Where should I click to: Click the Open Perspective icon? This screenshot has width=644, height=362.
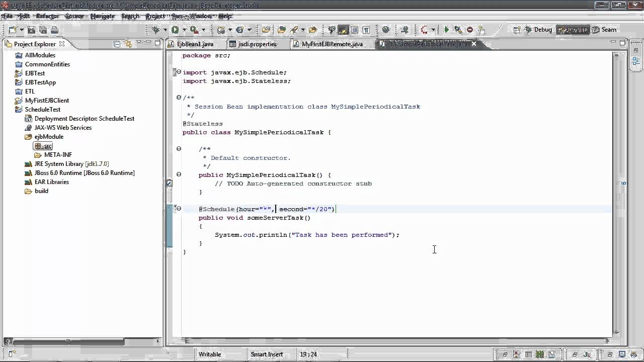coord(517,30)
